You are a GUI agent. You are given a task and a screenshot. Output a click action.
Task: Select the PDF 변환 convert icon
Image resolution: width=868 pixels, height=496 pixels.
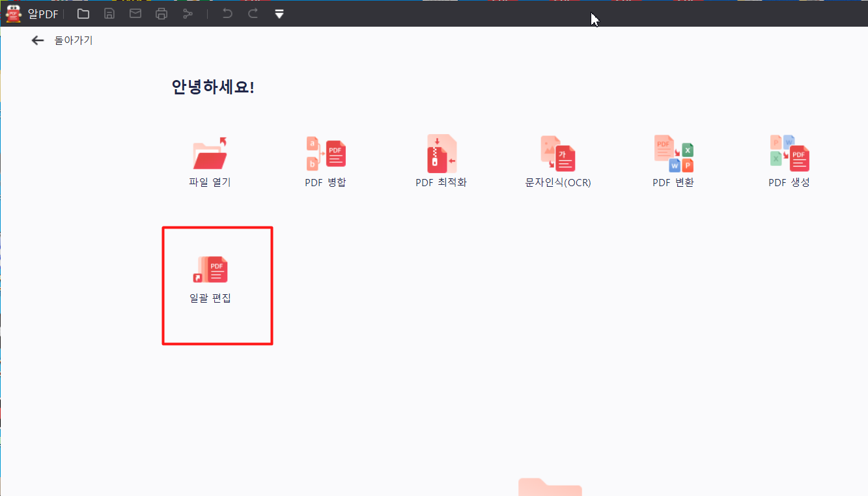[x=673, y=154]
